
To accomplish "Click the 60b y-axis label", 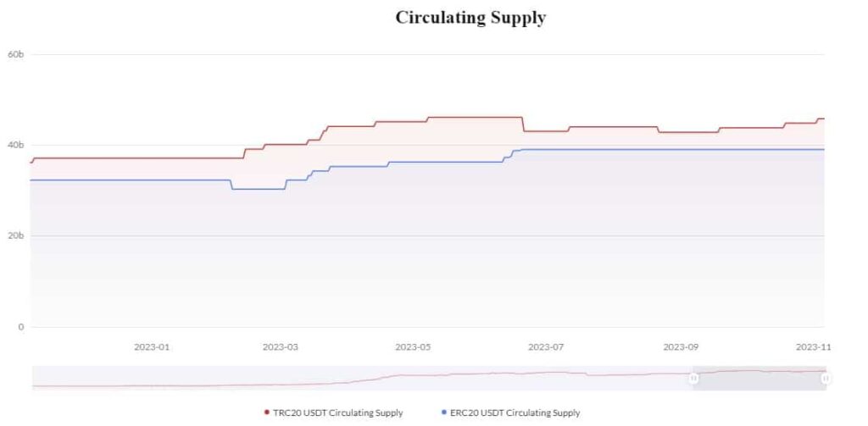I will coord(14,54).
